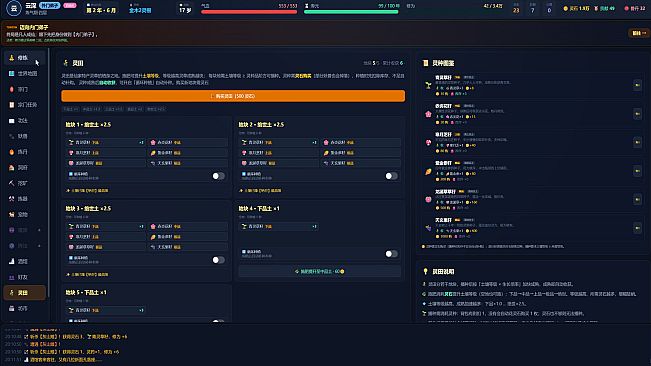This screenshot has height=366, width=651.
Task: Plant the pink dragon-grass seed in 地块 1
Action: 105,163
